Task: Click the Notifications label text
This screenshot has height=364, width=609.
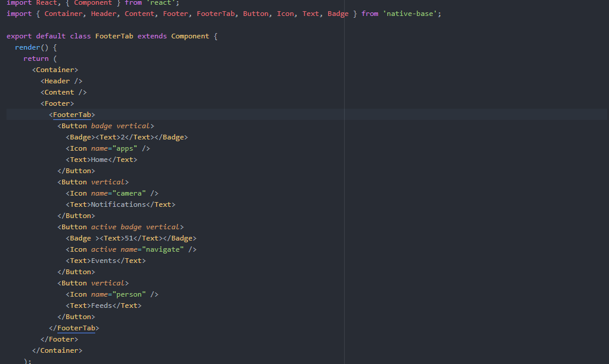Action: pos(119,204)
